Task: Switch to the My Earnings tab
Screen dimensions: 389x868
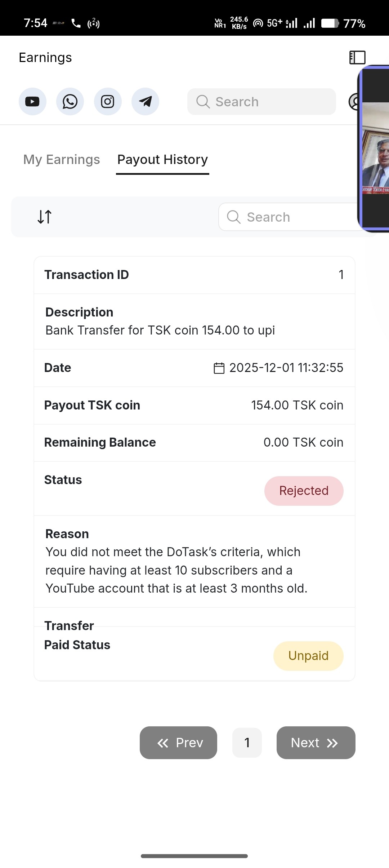Action: (62, 160)
